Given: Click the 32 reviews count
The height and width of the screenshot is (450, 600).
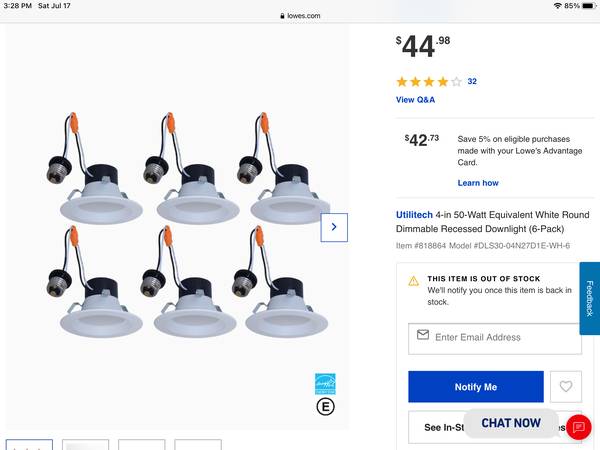Looking at the screenshot, I should [472, 82].
